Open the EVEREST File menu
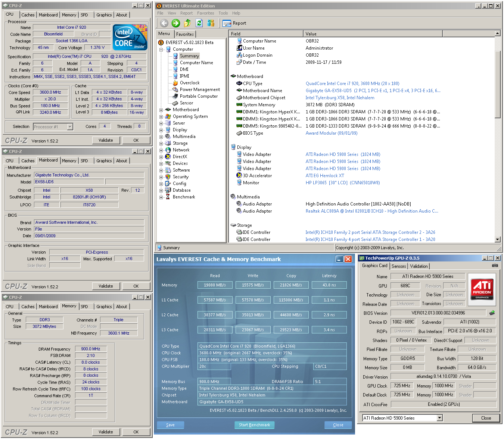 click(x=160, y=13)
